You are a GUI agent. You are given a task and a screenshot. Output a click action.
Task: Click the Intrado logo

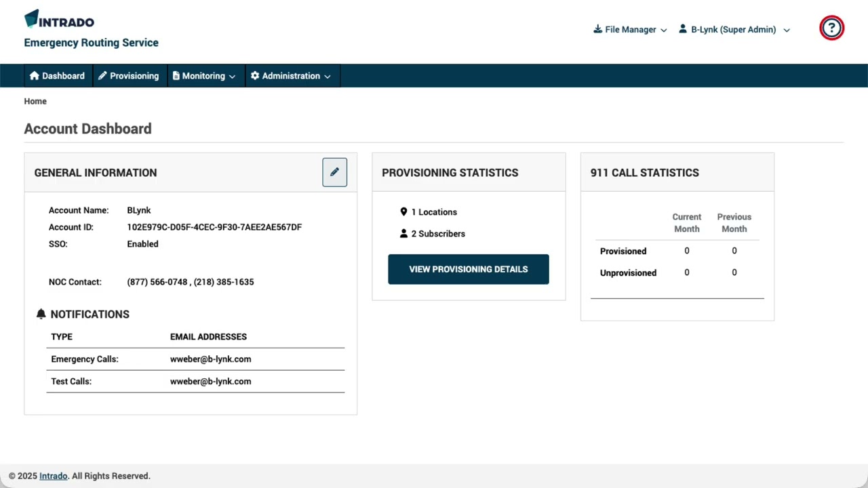(59, 20)
